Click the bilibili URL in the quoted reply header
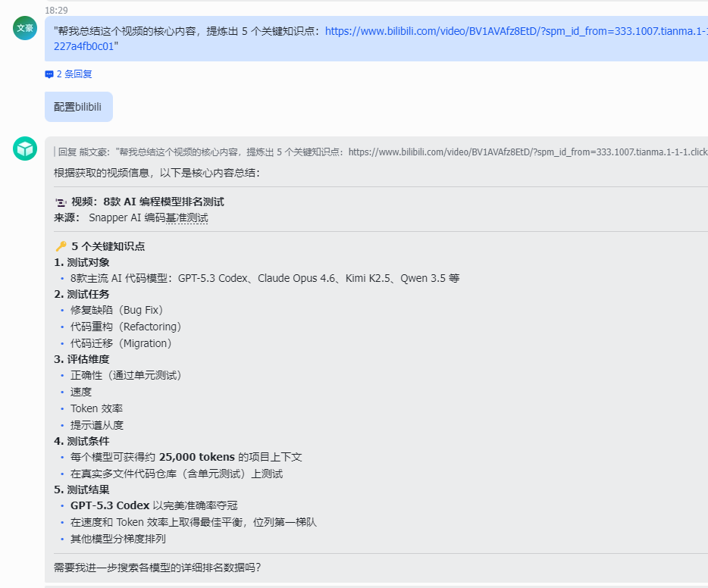708x588 pixels. click(500, 151)
